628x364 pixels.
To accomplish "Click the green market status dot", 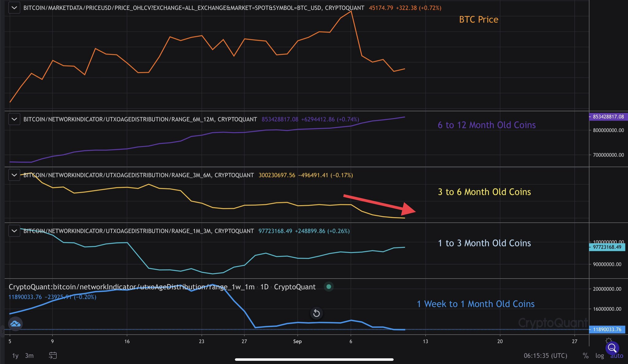I will [x=329, y=287].
